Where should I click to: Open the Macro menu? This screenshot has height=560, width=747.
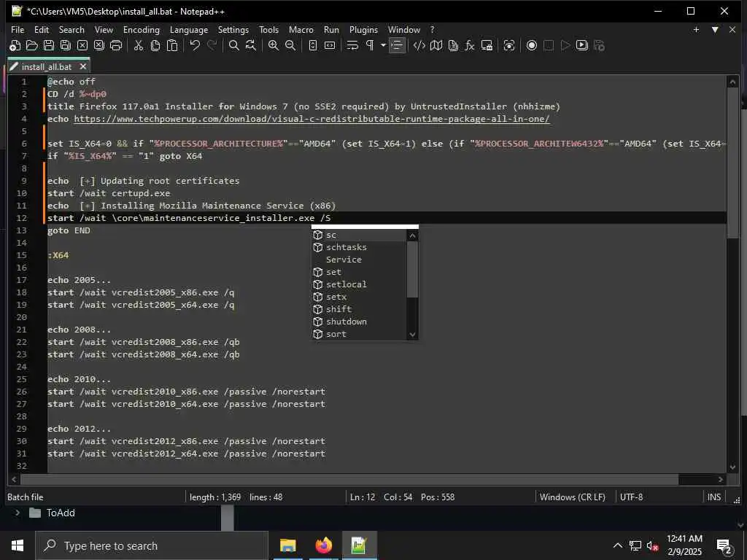point(301,29)
